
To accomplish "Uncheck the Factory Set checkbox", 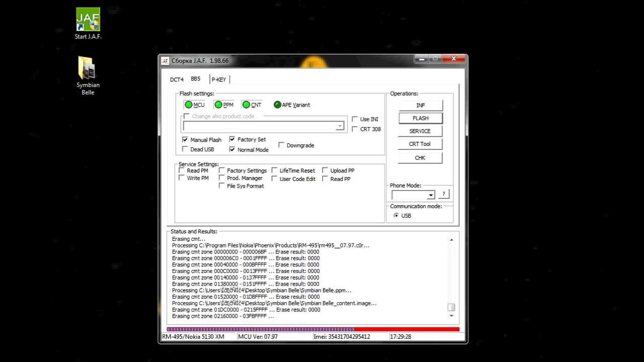I will [x=232, y=139].
